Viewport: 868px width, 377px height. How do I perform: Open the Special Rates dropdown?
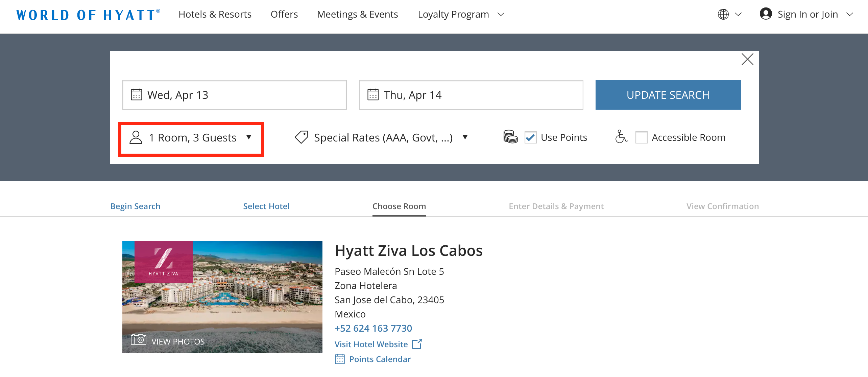pos(382,138)
